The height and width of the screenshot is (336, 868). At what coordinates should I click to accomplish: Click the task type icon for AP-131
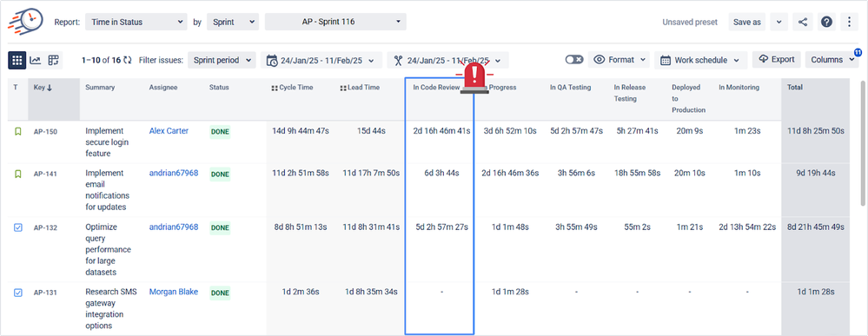pyautogui.click(x=17, y=293)
